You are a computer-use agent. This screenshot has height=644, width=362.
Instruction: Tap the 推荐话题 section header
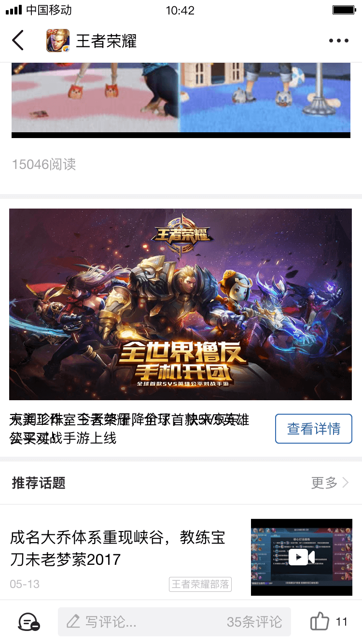coord(39,483)
